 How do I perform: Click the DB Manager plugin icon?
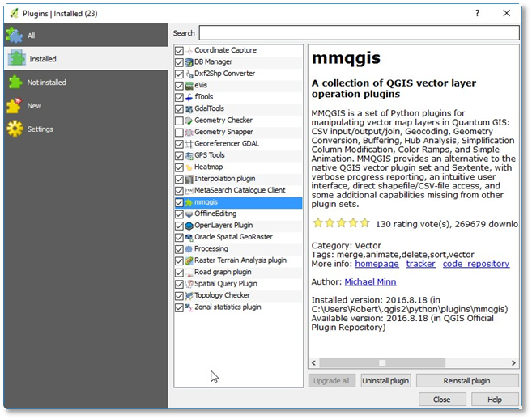tap(189, 62)
